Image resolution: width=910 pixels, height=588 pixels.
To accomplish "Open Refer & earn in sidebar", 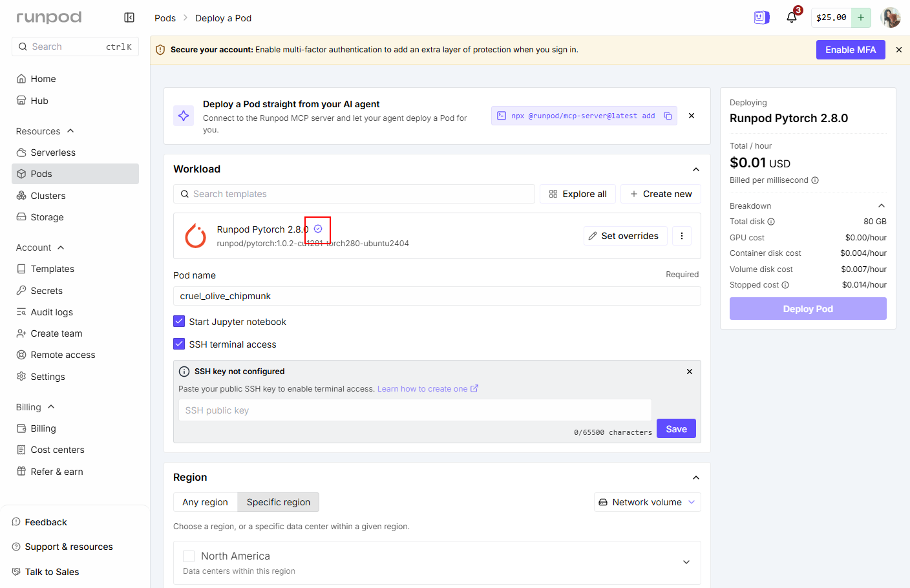I will [75, 472].
